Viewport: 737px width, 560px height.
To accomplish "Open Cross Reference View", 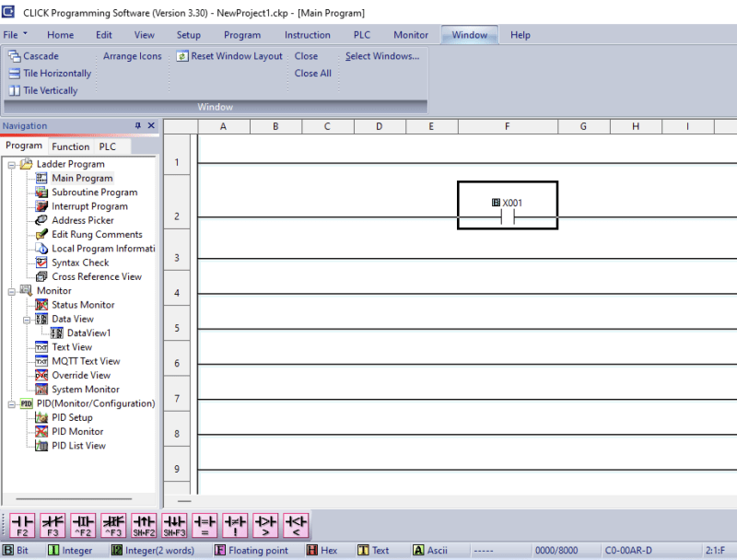I will point(97,276).
